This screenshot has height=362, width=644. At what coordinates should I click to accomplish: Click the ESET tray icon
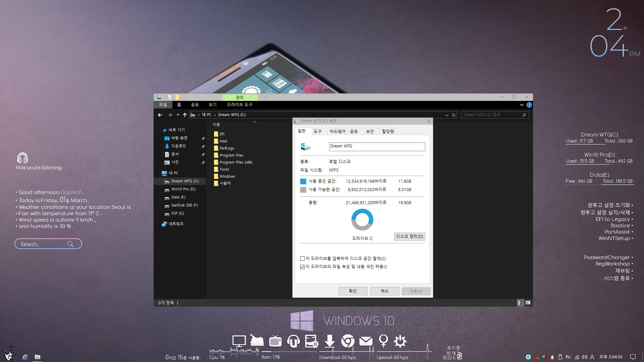pyautogui.click(x=528, y=357)
